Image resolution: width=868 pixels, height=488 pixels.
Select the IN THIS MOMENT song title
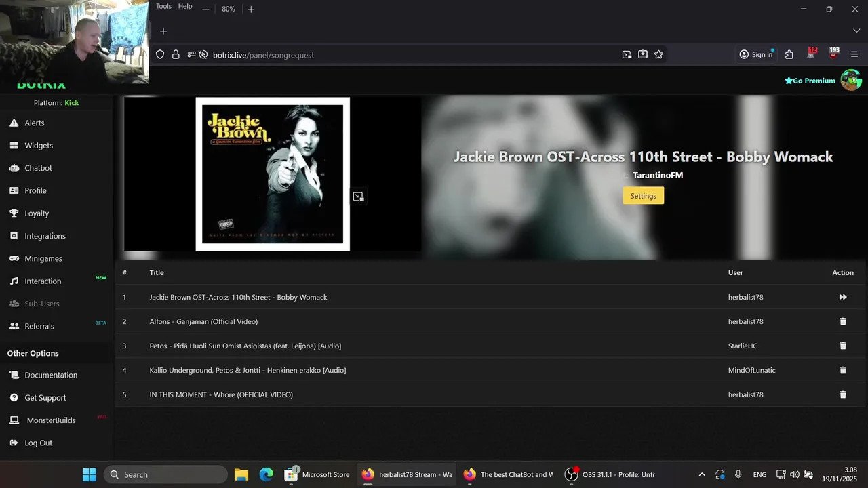point(221,394)
